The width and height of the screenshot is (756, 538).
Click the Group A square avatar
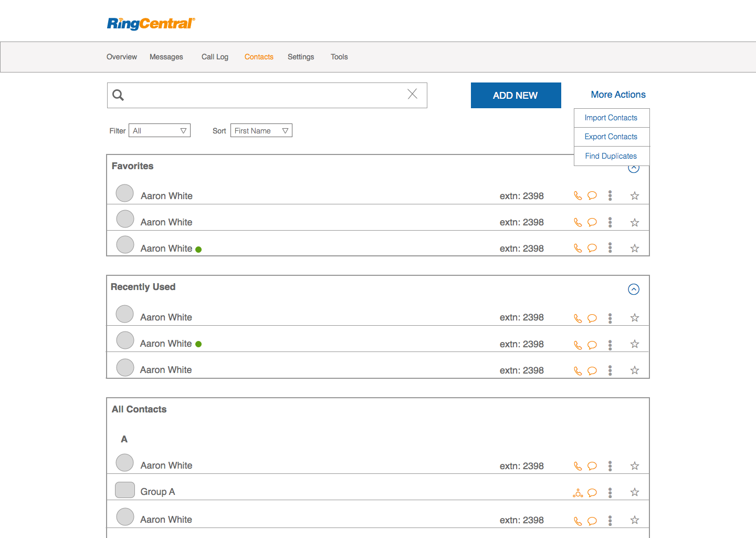(125, 490)
